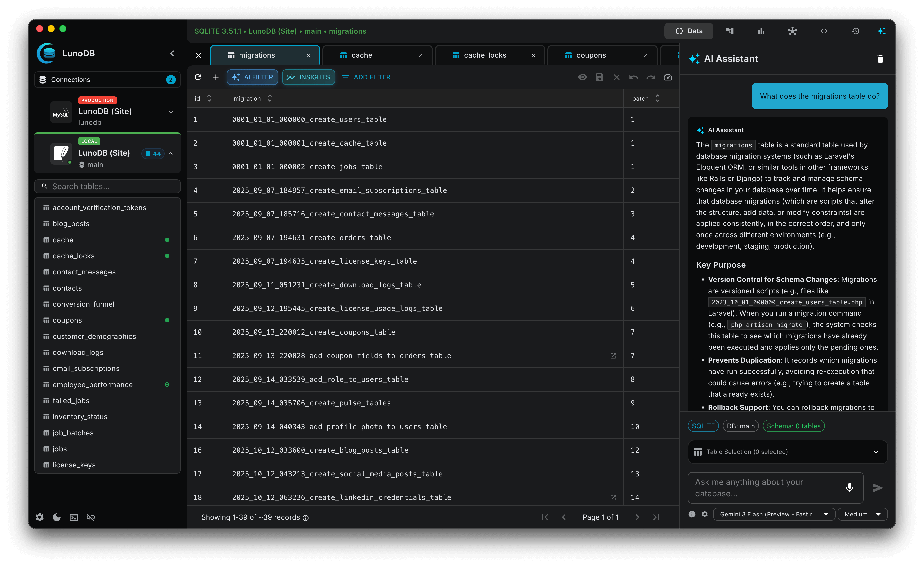Image resolution: width=924 pixels, height=566 pixels.
Task: Toggle dark mode with the moon icon
Action: click(56, 517)
